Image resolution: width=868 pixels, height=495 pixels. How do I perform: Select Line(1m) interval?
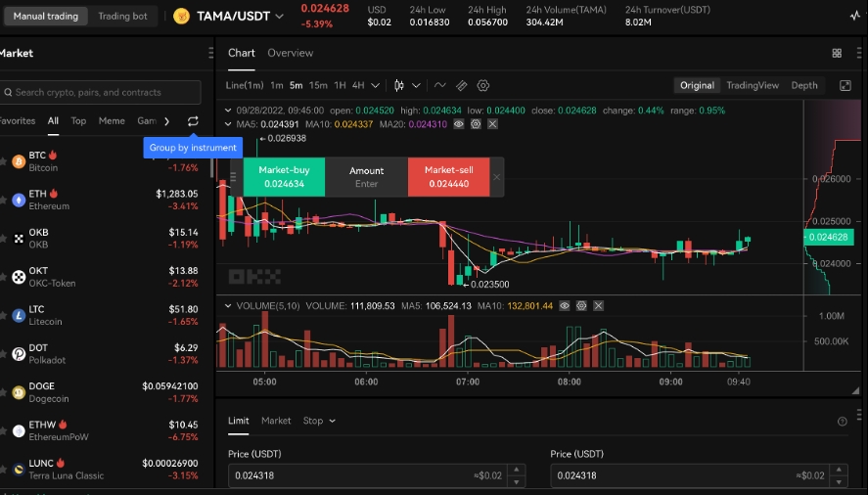pos(245,85)
